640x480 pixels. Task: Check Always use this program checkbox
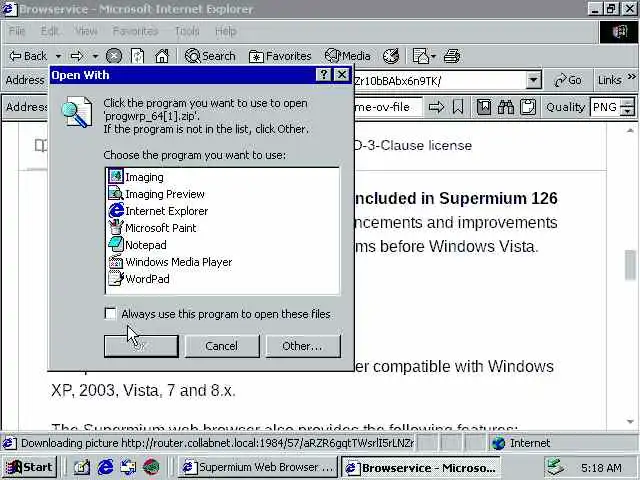click(x=110, y=313)
